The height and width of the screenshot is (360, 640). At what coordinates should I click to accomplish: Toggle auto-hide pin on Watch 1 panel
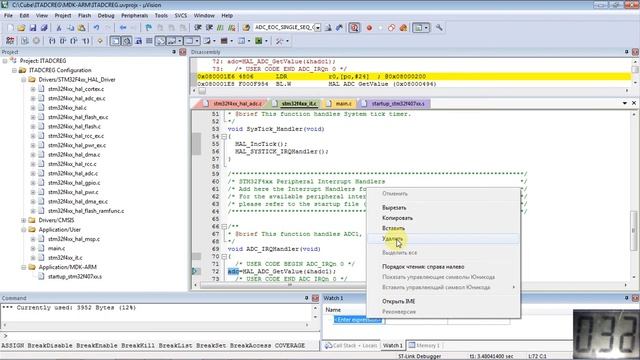pyautogui.click(x=627, y=298)
